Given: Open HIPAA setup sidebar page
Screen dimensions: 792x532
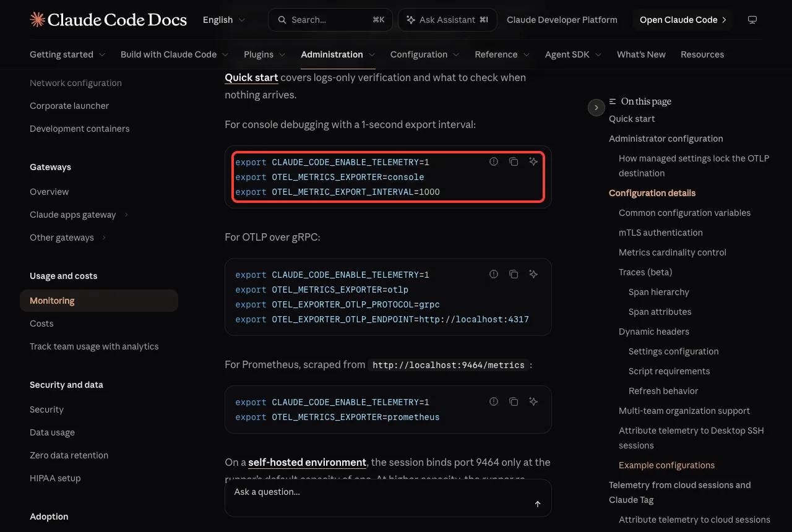Looking at the screenshot, I should (55, 478).
